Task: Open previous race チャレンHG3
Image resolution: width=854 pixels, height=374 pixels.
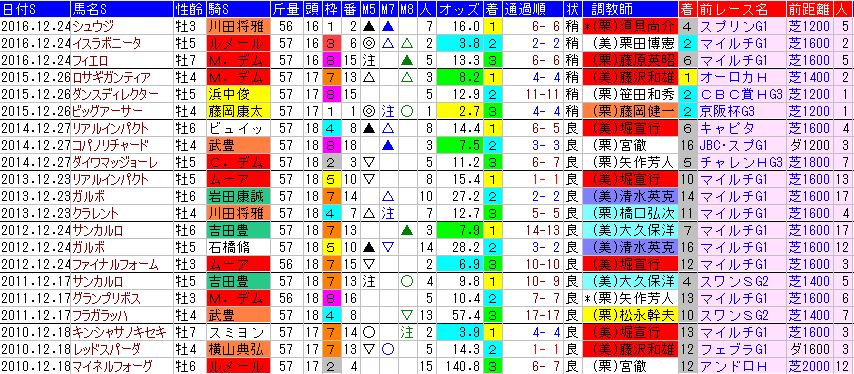Action: (x=741, y=162)
